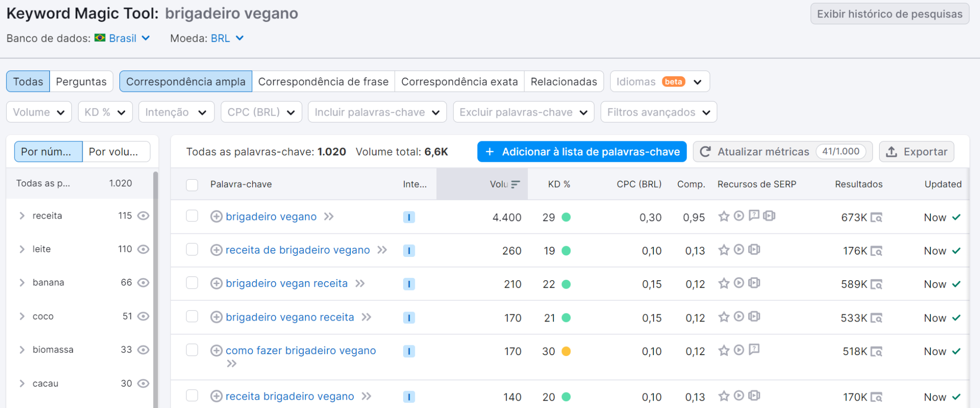Click the intent badge in como fazer brigadeiro vegano row
Image resolution: width=980 pixels, height=408 pixels.
pyautogui.click(x=409, y=351)
